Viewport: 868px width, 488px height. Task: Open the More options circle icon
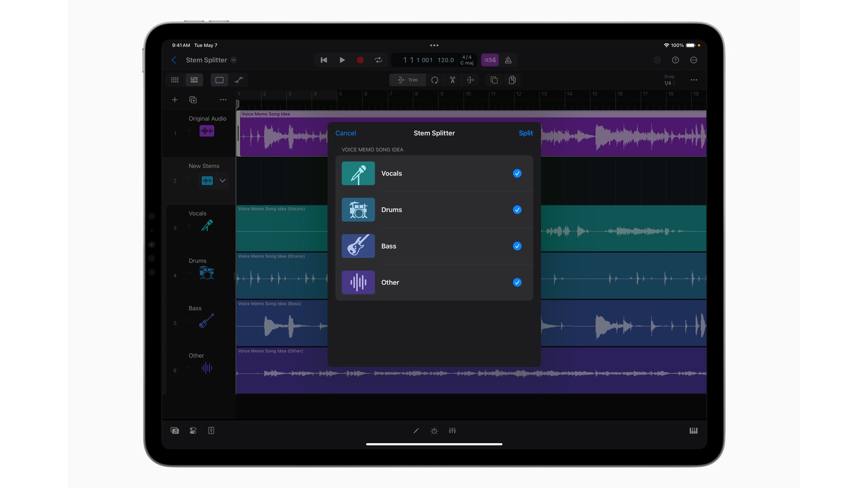tap(694, 60)
